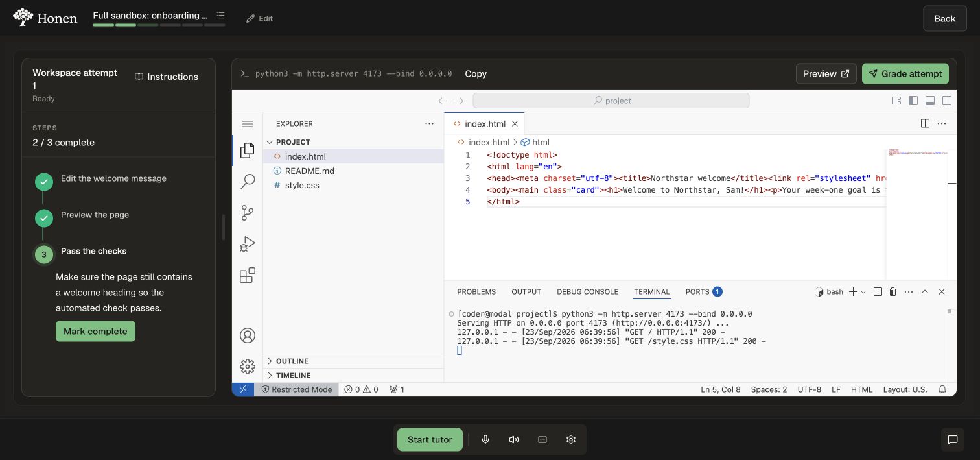The height and width of the screenshot is (460, 980).
Task: Open style.css in the explorer
Action: click(x=353, y=185)
